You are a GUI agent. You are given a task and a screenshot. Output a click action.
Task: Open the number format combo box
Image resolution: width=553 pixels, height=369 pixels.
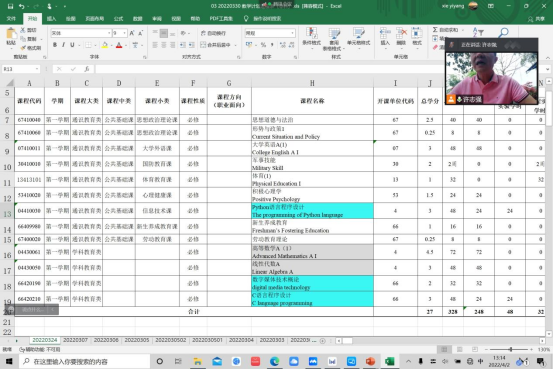coord(270,33)
